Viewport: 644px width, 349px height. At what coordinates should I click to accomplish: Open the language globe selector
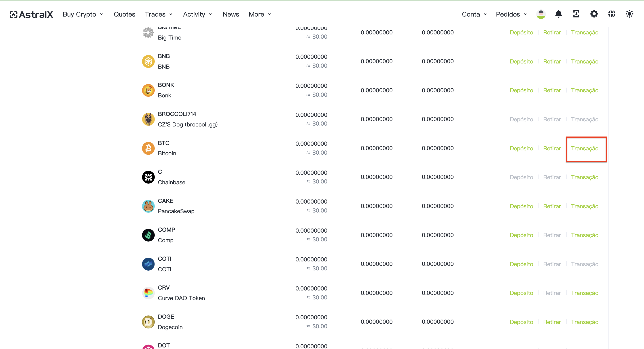(612, 14)
